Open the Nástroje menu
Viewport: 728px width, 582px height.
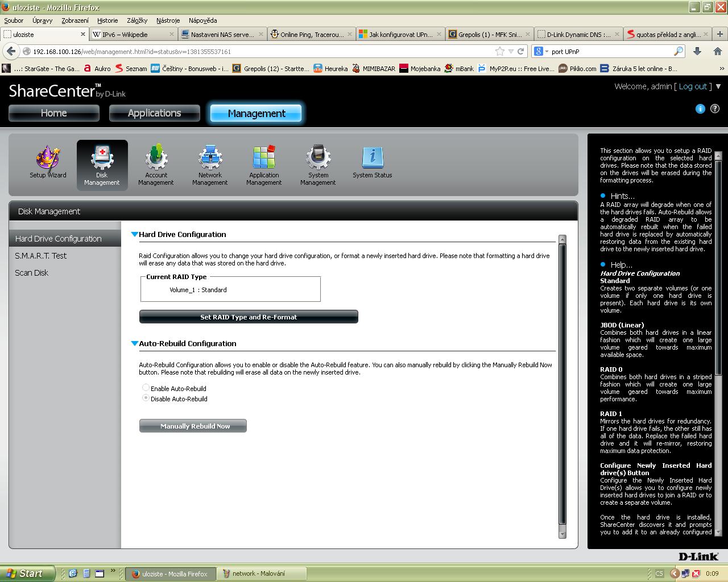pyautogui.click(x=168, y=20)
